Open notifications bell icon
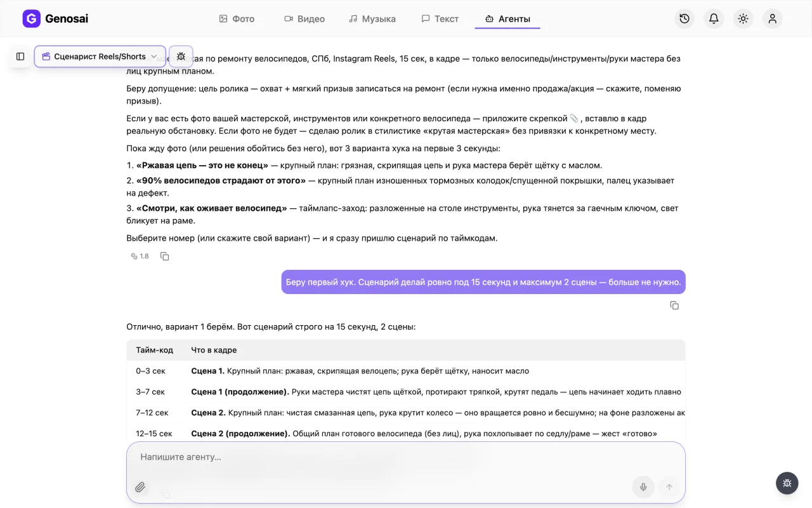This screenshot has height=508, width=812. [x=714, y=18]
